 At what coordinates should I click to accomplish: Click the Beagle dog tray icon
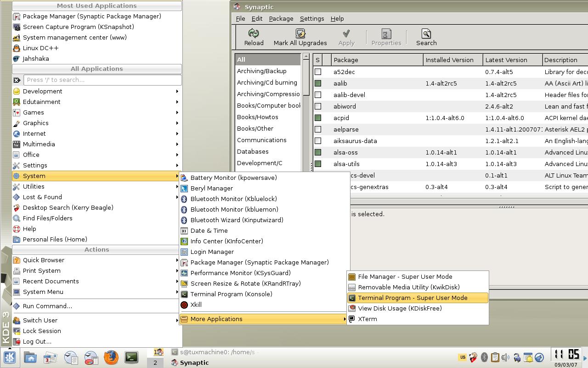(x=473, y=357)
